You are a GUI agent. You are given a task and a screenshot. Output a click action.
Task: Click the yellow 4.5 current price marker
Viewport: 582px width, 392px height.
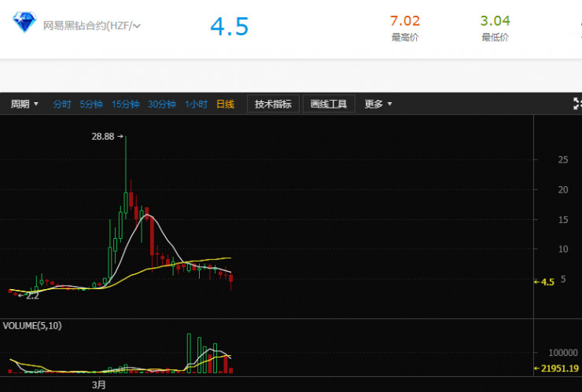pyautogui.click(x=546, y=281)
